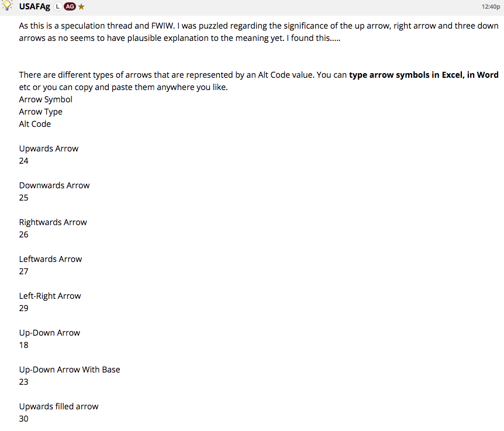Click the 'Downwards Arrow' text line

pyautogui.click(x=54, y=185)
